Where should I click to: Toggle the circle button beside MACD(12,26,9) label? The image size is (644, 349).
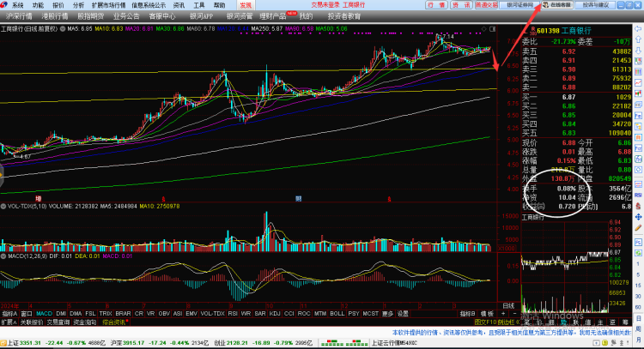pyautogui.click(x=3, y=256)
